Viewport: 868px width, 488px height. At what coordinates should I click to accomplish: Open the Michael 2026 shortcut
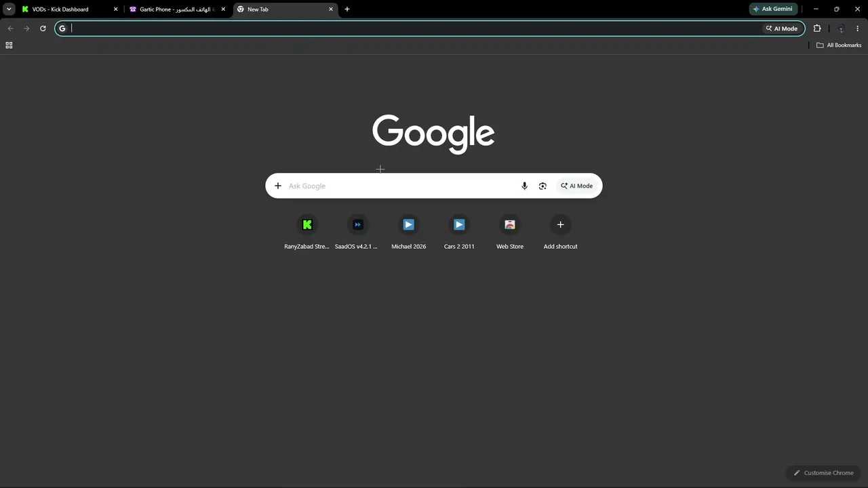pos(408,232)
